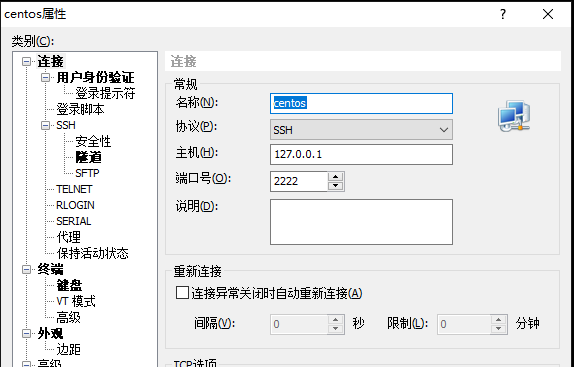Click the 端口号 port field 2222
Image resolution: width=574 pixels, height=367 pixels.
click(299, 181)
